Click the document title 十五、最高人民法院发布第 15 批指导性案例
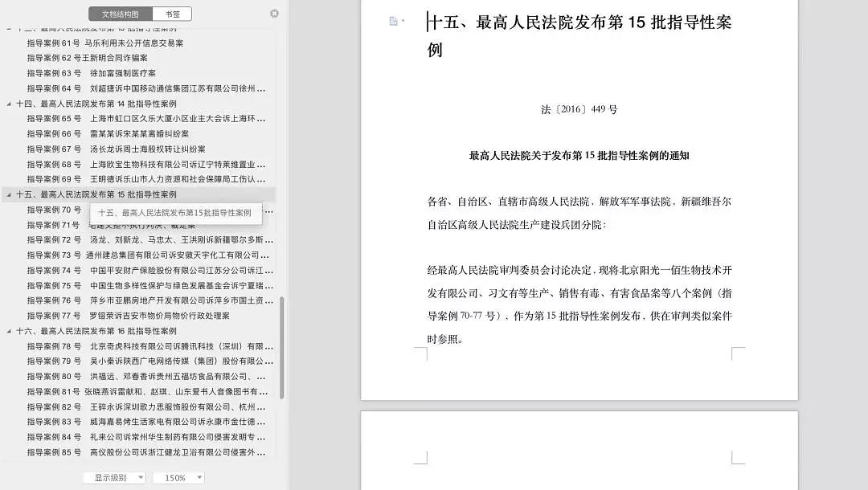The height and width of the screenshot is (490, 868). [x=579, y=36]
